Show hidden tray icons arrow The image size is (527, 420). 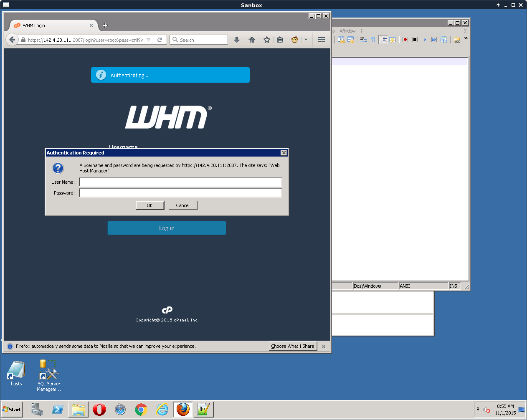point(478,409)
